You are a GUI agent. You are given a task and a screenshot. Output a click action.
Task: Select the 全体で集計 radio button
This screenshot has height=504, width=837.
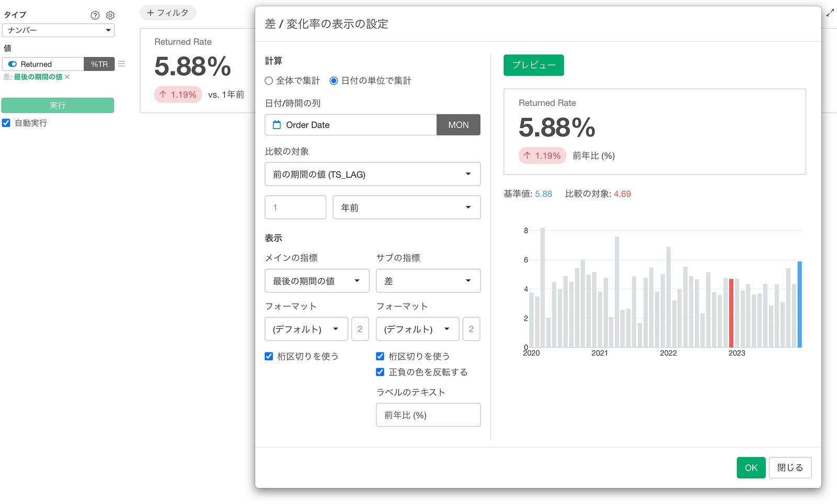pos(269,81)
